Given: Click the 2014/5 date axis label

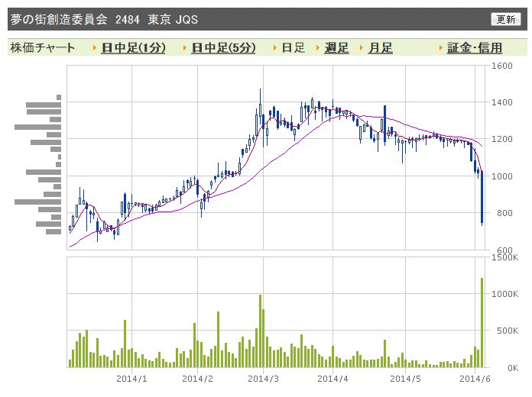Looking at the screenshot, I should [x=405, y=379].
